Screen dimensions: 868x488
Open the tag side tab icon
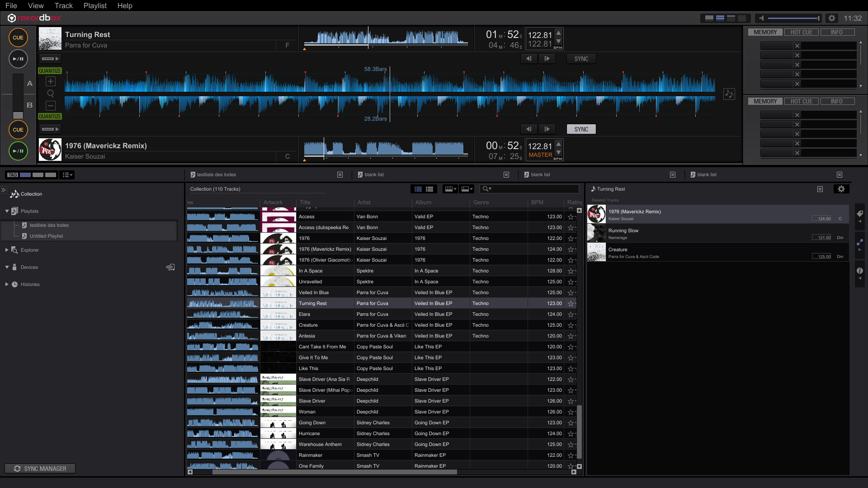click(859, 214)
